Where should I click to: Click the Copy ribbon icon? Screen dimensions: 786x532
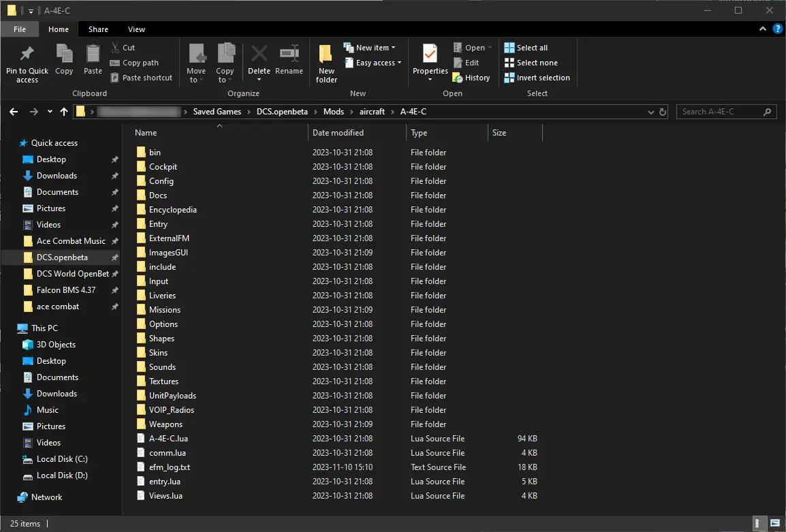pyautogui.click(x=64, y=53)
